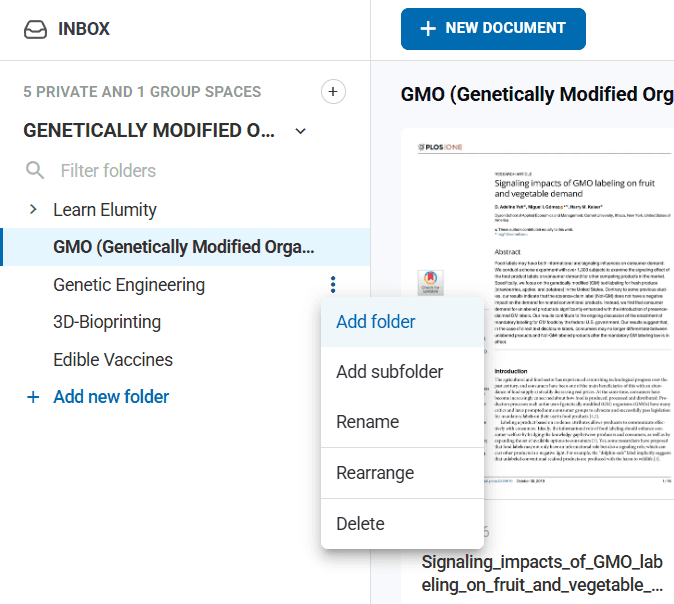The height and width of the screenshot is (604, 674).
Task: Select Delete in the context menu
Action: pos(360,523)
